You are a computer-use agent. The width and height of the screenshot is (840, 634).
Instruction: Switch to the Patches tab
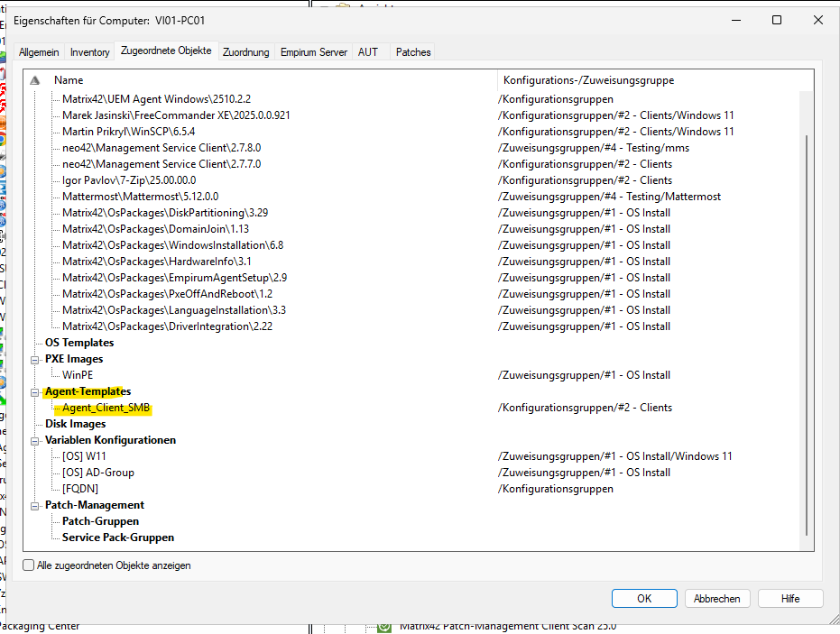point(412,52)
